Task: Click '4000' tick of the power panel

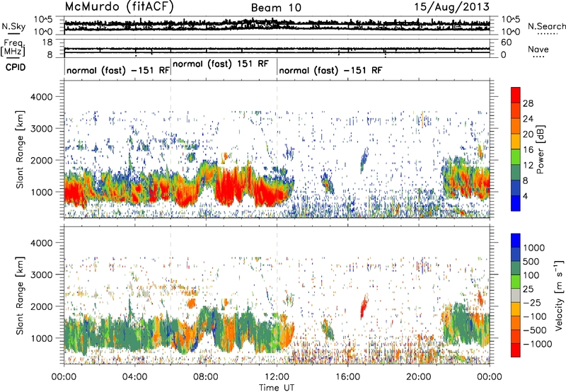Action: coord(41,97)
